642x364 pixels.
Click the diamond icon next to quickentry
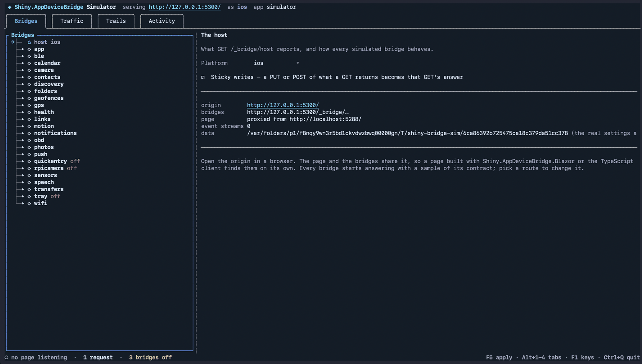point(29,161)
